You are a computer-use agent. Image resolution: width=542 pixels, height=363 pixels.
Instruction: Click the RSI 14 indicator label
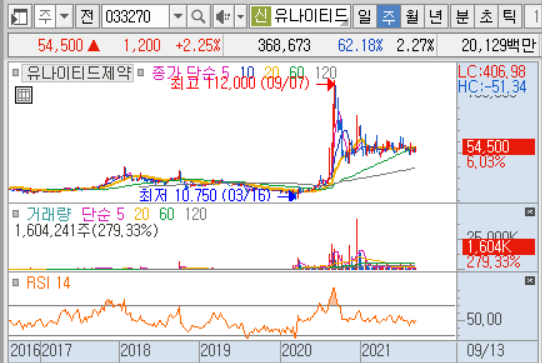48,283
